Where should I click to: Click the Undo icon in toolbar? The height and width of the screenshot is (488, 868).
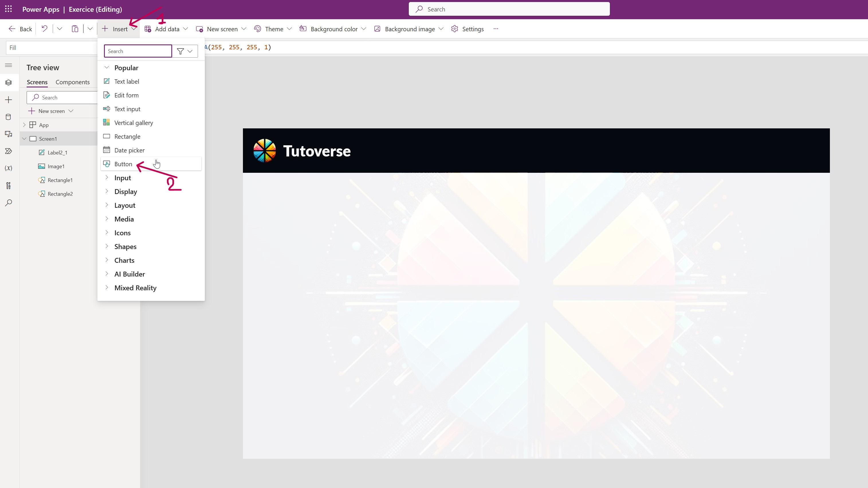coord(44,29)
